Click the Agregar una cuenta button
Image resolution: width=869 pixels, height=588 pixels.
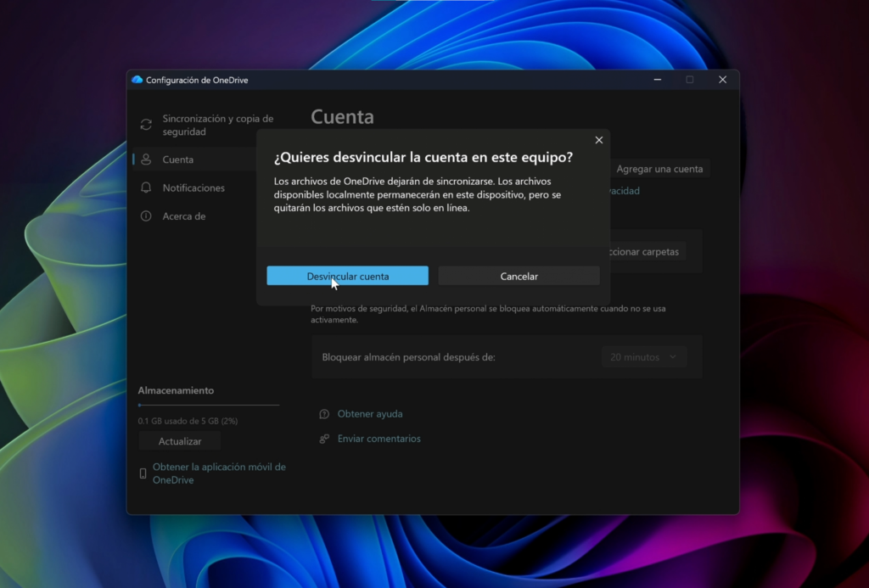(659, 168)
